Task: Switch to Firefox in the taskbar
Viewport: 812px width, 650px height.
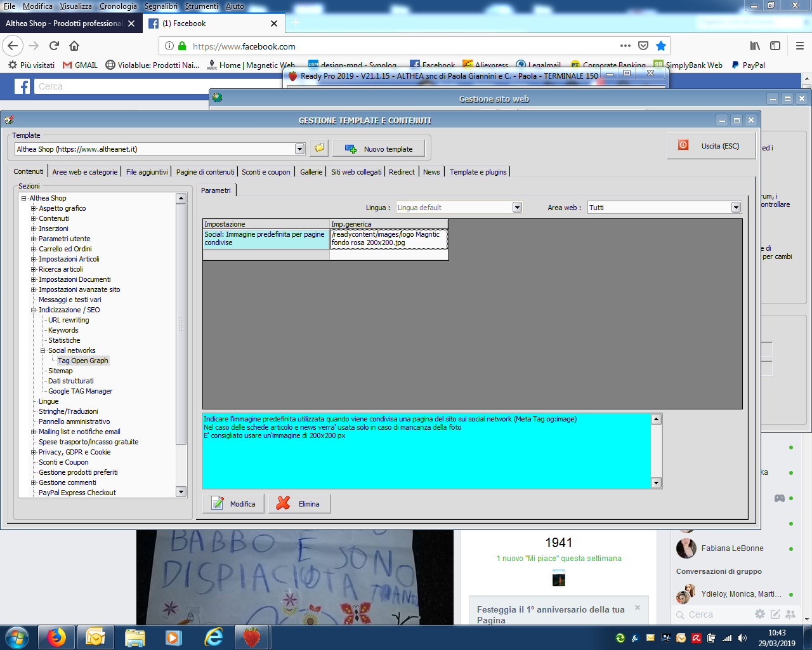Action: (56, 637)
